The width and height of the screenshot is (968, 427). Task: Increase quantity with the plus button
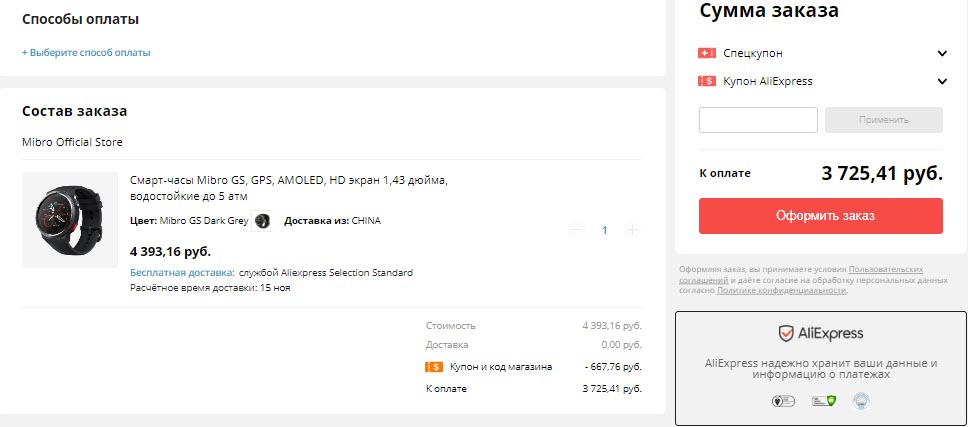(x=632, y=230)
